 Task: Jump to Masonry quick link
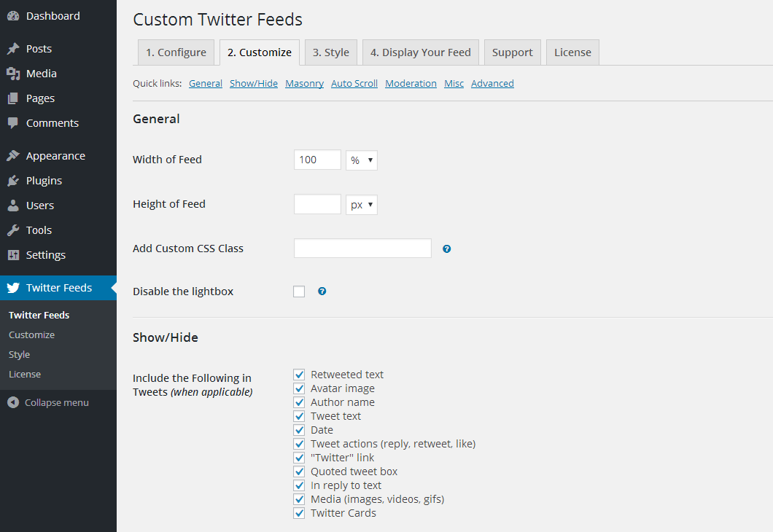304,84
